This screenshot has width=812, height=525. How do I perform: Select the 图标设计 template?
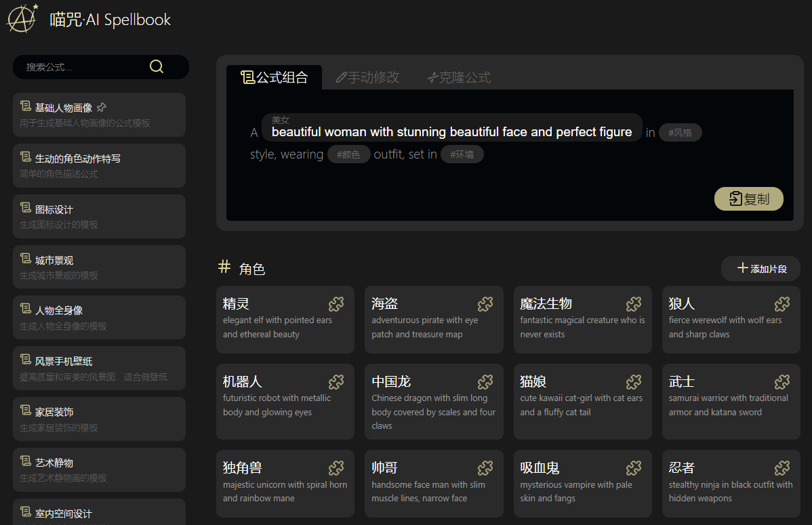100,216
